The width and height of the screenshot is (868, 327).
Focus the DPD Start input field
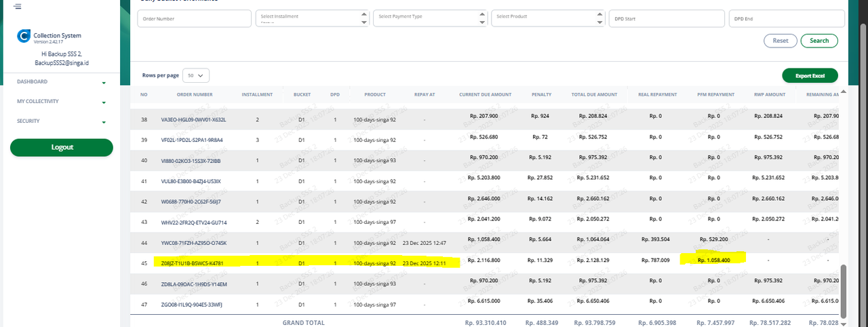point(667,18)
